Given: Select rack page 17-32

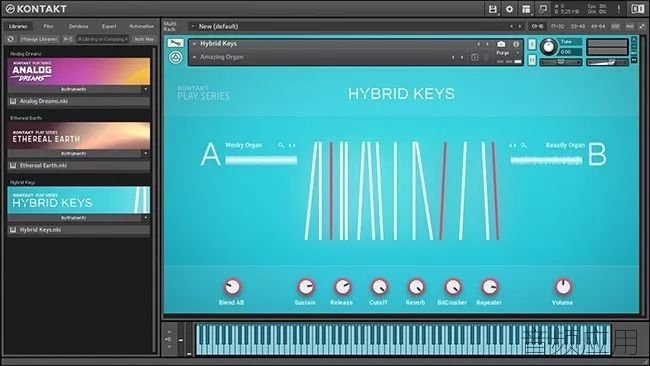Looking at the screenshot, I should (558, 26).
